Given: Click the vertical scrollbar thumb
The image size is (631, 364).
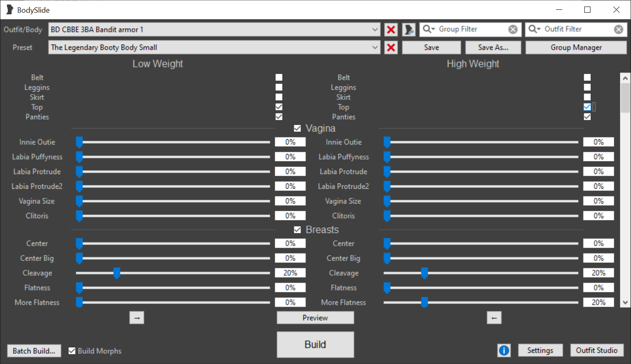Looking at the screenshot, I should 625,98.
